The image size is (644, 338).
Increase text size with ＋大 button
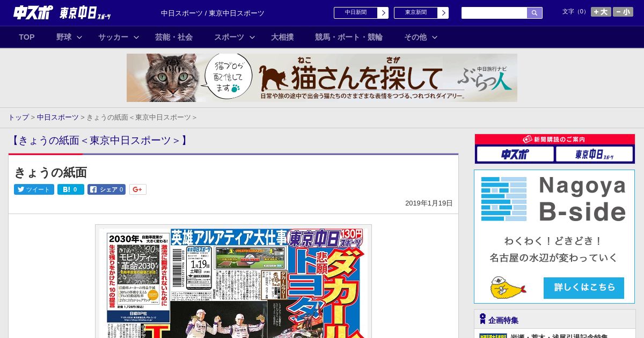(x=601, y=12)
